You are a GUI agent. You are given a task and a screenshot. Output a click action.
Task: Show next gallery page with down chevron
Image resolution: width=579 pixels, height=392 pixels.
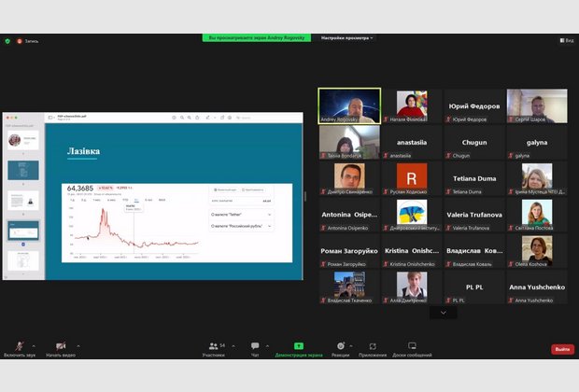click(x=443, y=313)
